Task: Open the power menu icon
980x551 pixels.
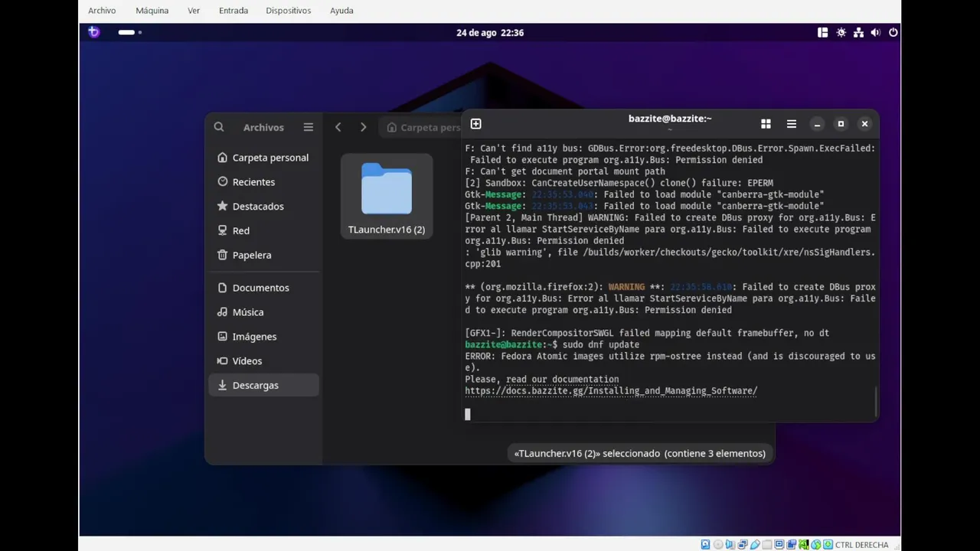Action: click(x=893, y=32)
